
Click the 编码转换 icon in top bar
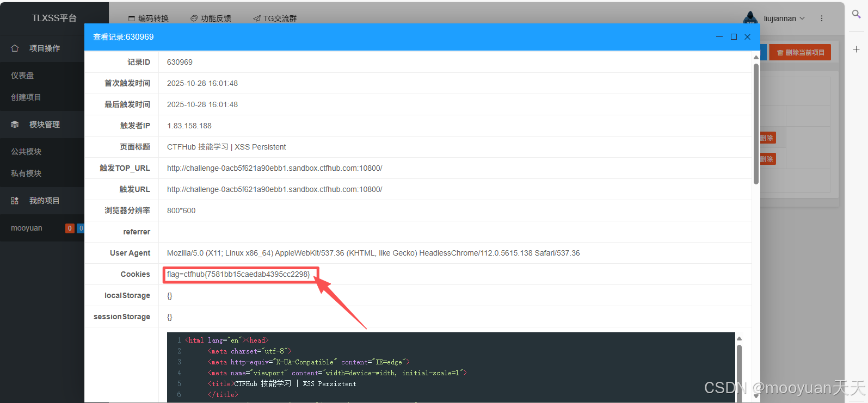tap(131, 18)
